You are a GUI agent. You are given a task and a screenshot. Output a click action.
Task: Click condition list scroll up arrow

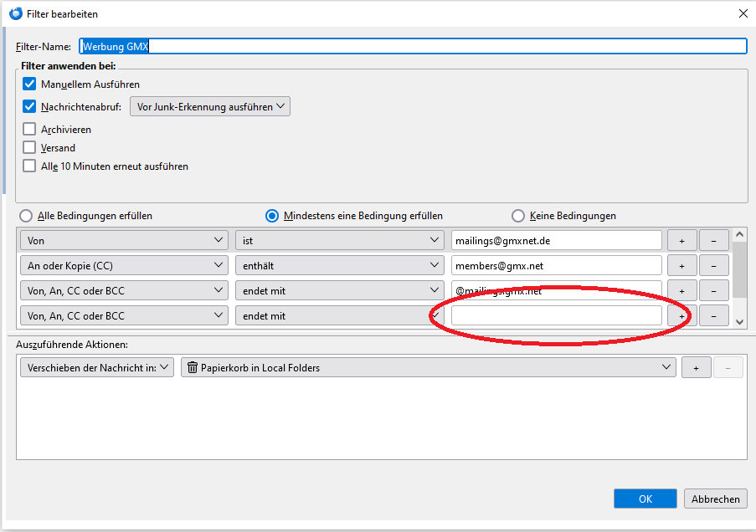[x=739, y=235]
